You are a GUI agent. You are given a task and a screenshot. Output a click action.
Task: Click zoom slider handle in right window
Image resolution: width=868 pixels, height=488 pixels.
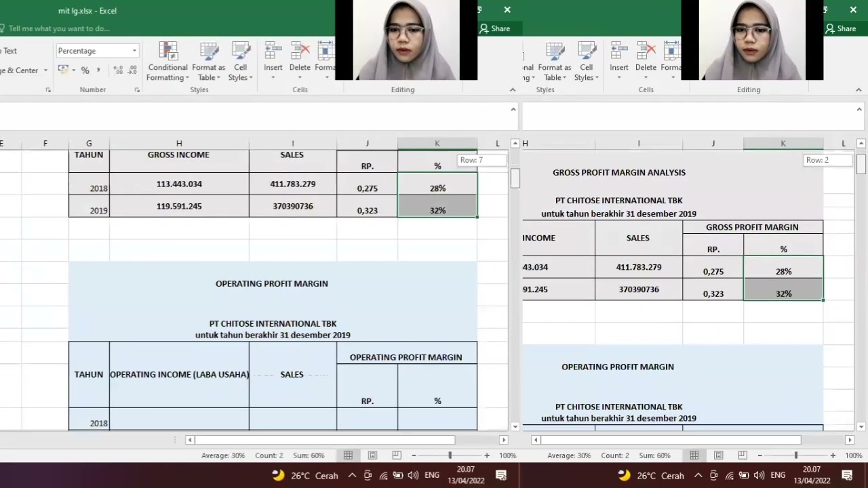pyautogui.click(x=795, y=455)
